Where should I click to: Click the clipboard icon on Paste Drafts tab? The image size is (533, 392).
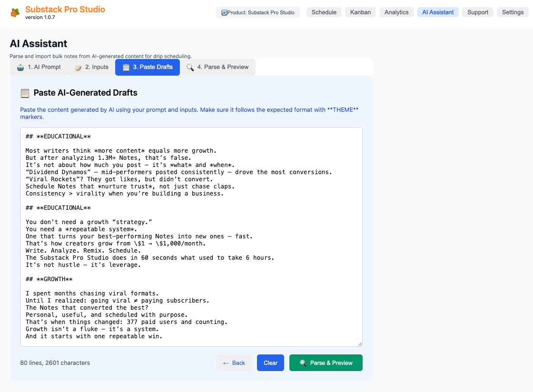point(126,67)
